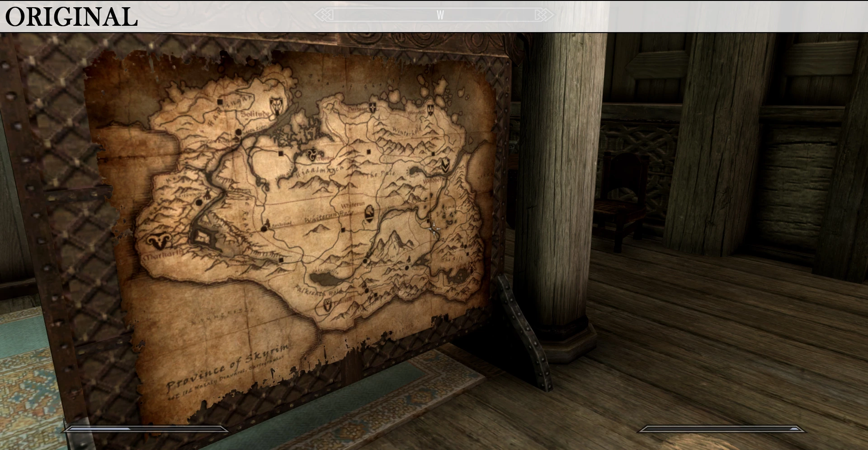868x450 pixels.
Task: Click the 'Province of Skyrim' map title
Action: [228, 367]
